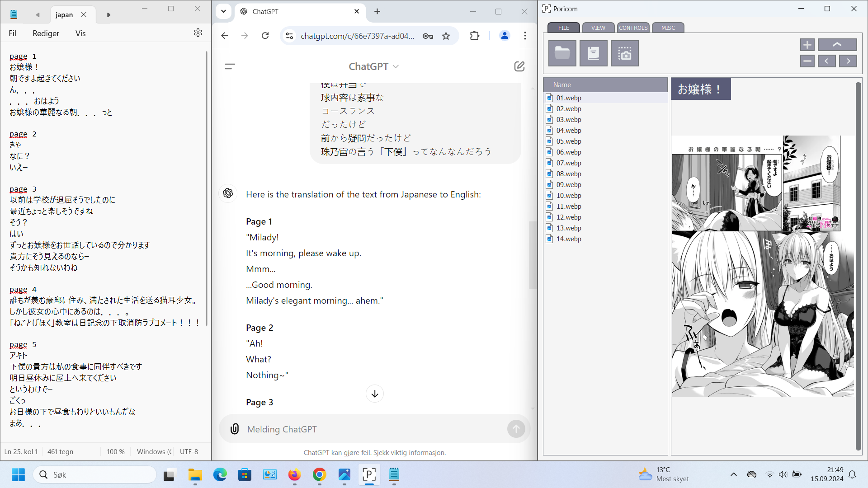Screen dimensions: 868x488
Task: Click the send message arrow button
Action: [x=516, y=429]
